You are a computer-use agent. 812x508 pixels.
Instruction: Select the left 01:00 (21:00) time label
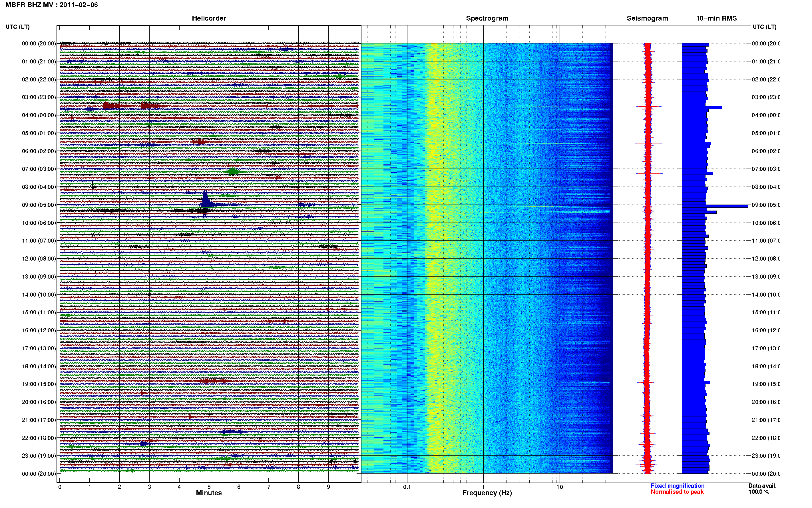39,61
